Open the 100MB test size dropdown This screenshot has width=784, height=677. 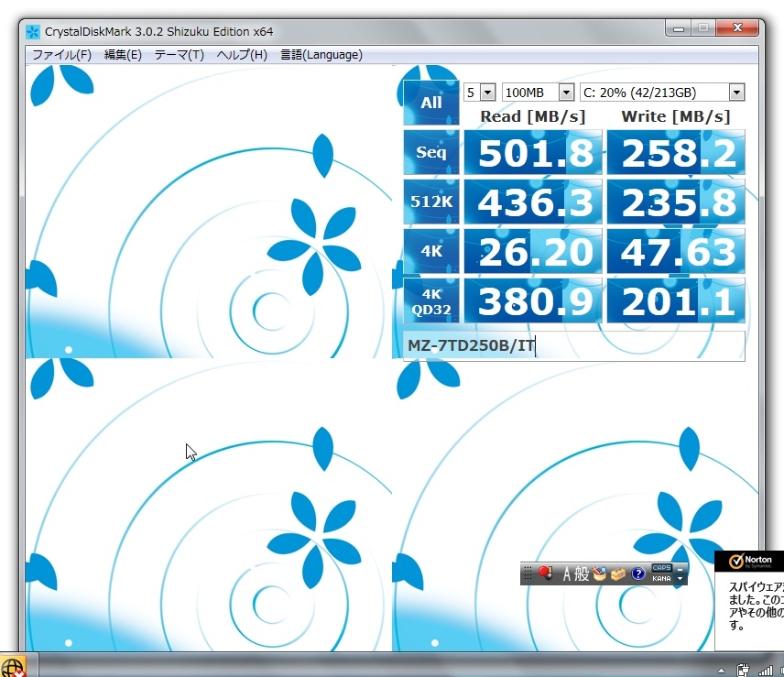tap(538, 93)
